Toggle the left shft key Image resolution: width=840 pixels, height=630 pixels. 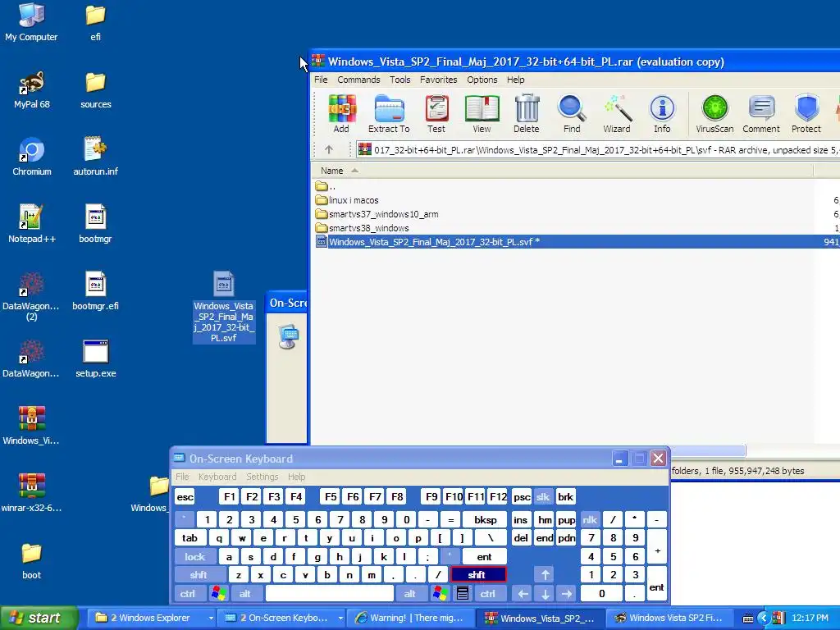click(x=199, y=575)
